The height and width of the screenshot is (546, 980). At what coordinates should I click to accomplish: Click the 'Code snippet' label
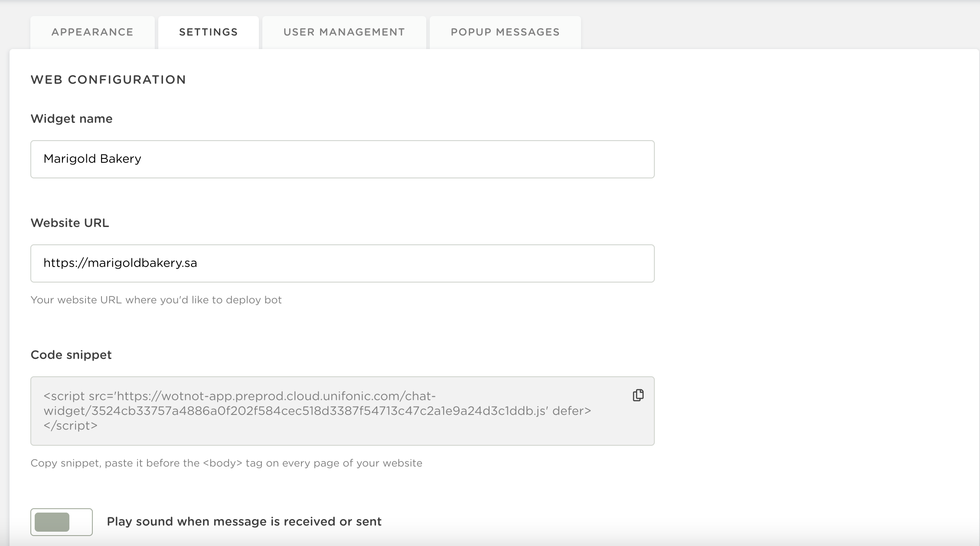point(71,355)
